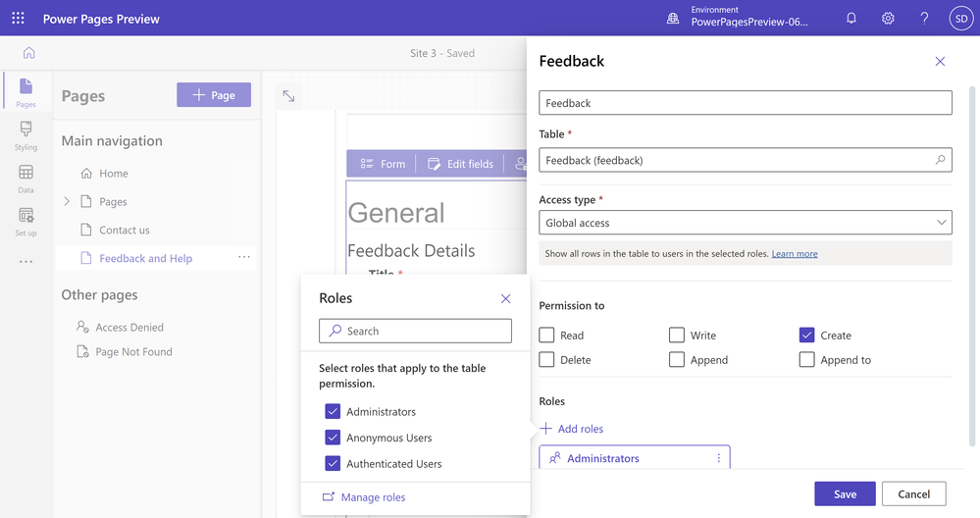This screenshot has height=518, width=980.
Task: Enable the Write permission checkbox
Action: coord(676,335)
